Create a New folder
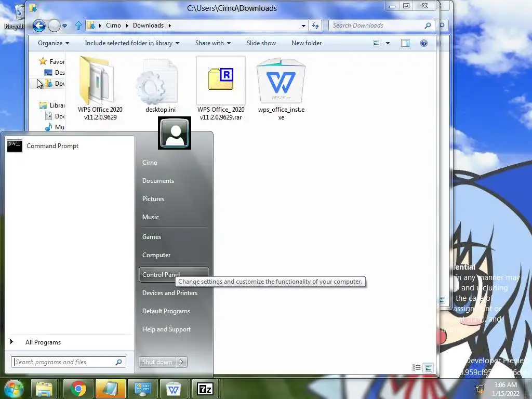This screenshot has height=399, width=532. (x=307, y=43)
